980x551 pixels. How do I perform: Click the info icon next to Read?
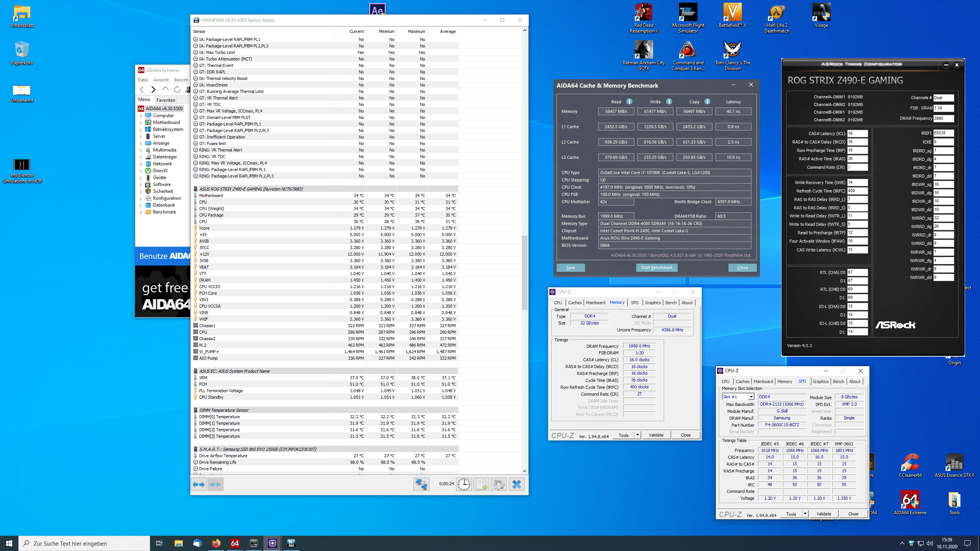point(629,101)
